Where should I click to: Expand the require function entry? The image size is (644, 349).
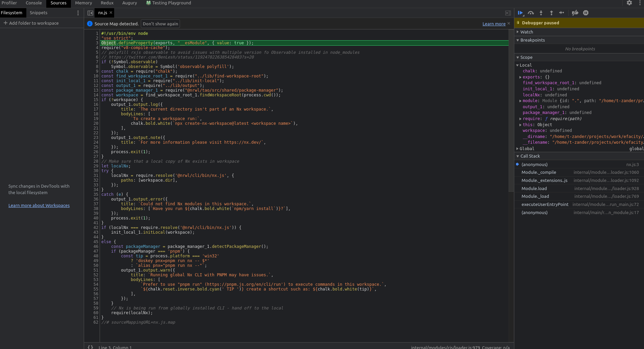(x=520, y=119)
